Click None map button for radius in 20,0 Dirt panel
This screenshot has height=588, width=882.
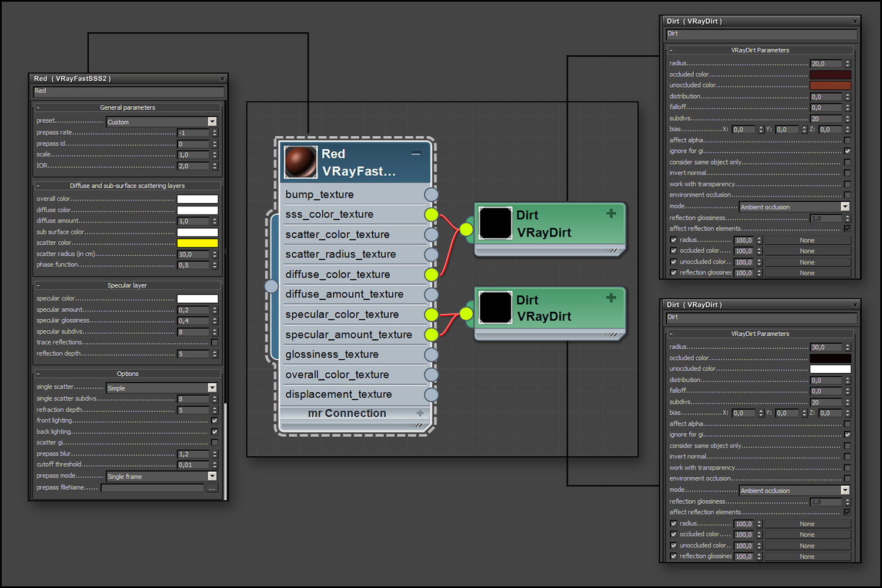click(x=807, y=240)
